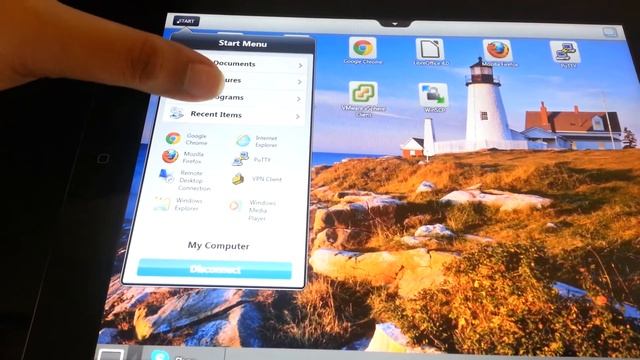Expand Documents chevron arrow
The width and height of the screenshot is (640, 360).
click(300, 66)
